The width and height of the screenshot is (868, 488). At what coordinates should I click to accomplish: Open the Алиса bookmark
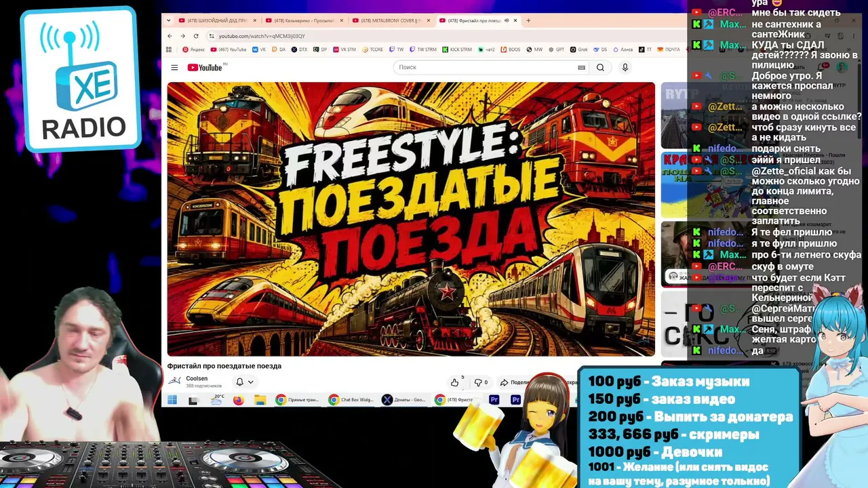[623, 49]
